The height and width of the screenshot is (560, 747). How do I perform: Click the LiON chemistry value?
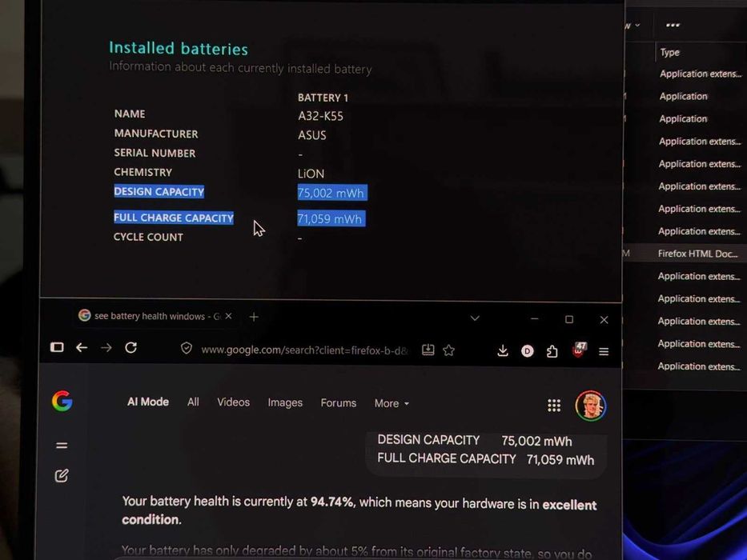click(x=311, y=174)
